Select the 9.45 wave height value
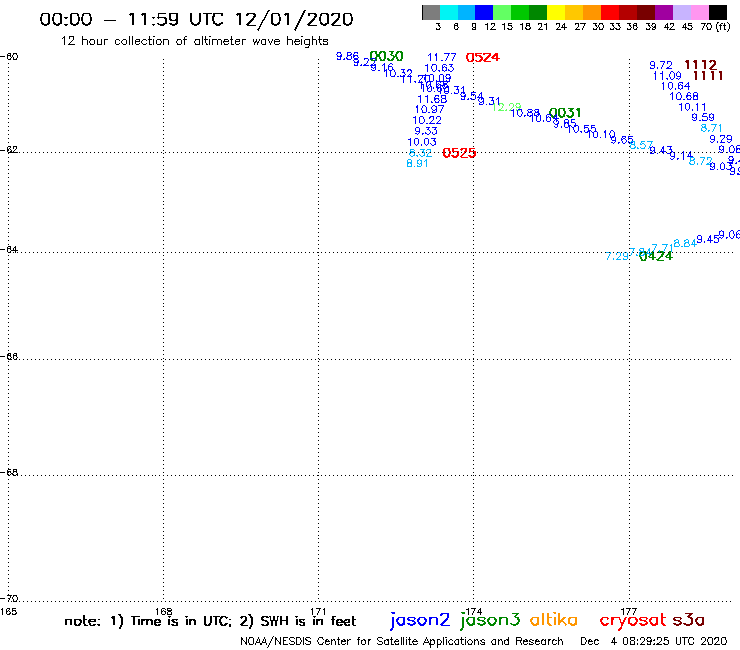740x650 pixels. click(x=708, y=239)
